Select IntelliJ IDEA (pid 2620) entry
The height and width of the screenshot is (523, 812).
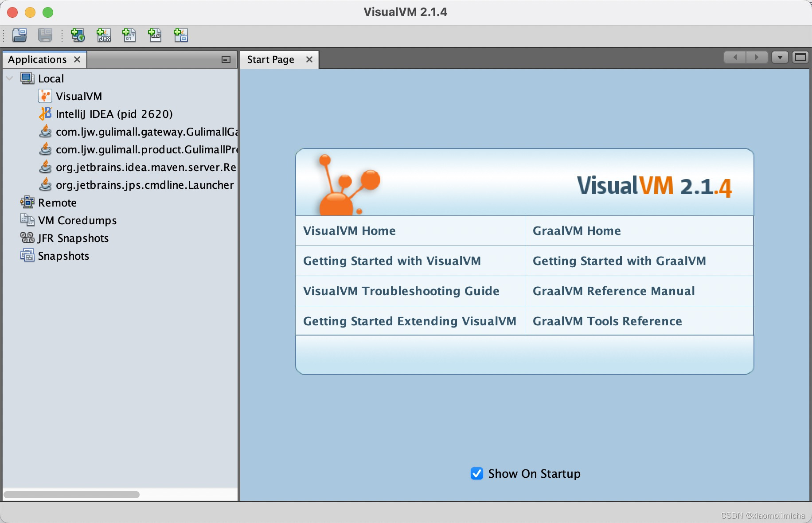coord(114,114)
